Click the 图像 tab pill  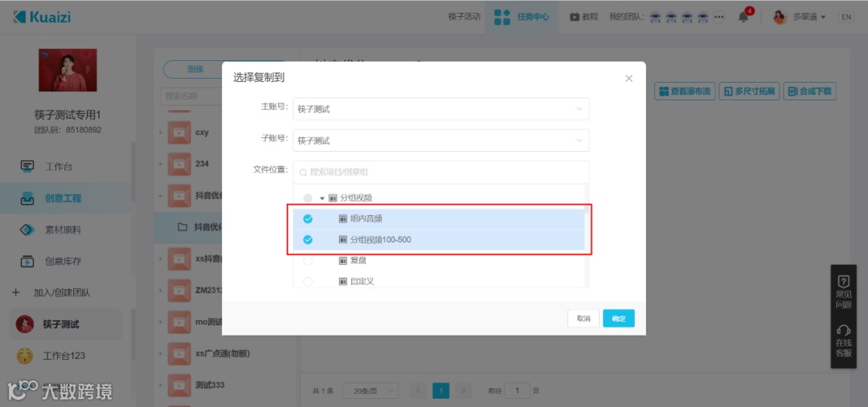(x=195, y=70)
